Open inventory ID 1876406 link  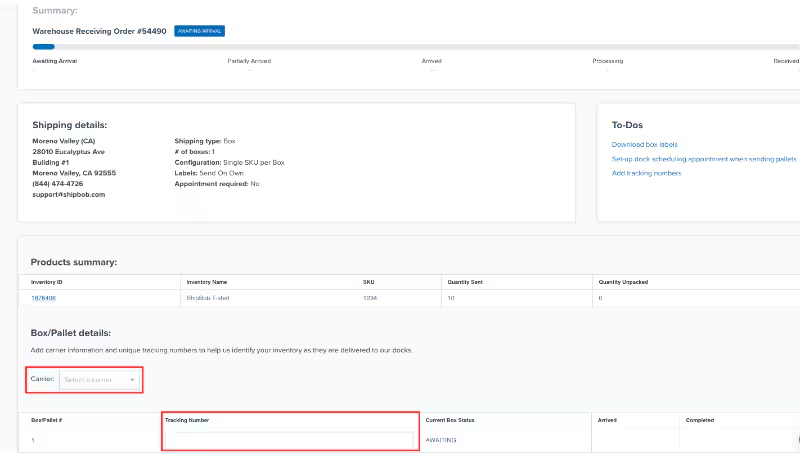pos(43,298)
